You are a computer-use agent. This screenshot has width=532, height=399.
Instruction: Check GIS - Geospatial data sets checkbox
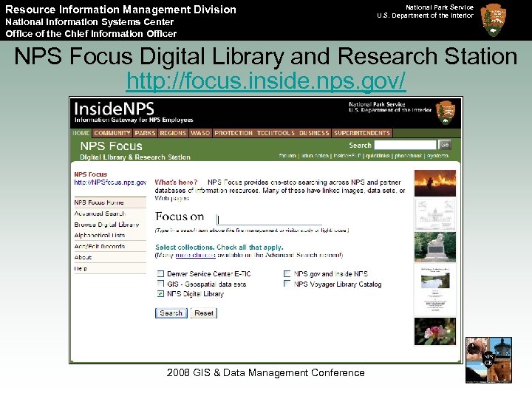(x=160, y=284)
